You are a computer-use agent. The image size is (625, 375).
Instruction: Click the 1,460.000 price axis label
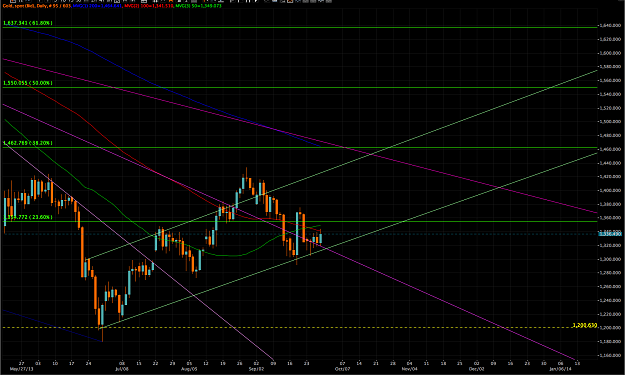610,149
